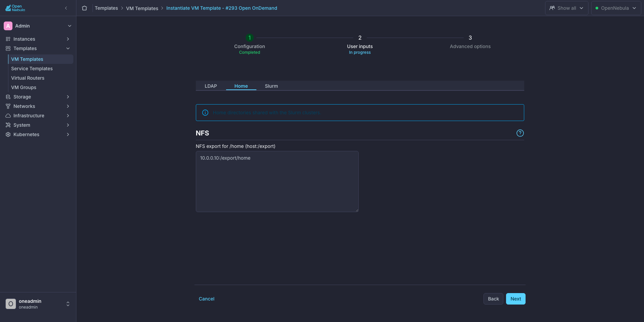Go to home via breadcrumb house icon

point(84,8)
